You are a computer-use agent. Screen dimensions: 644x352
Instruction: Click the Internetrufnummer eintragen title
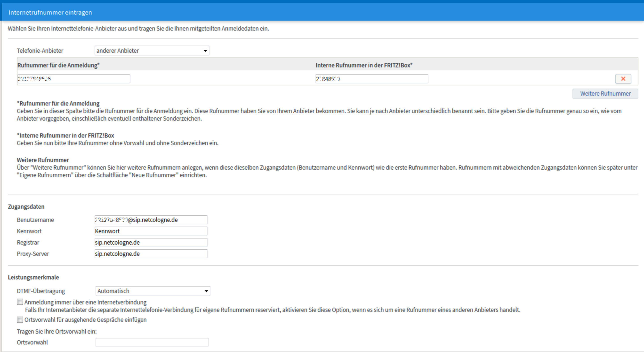click(x=50, y=12)
